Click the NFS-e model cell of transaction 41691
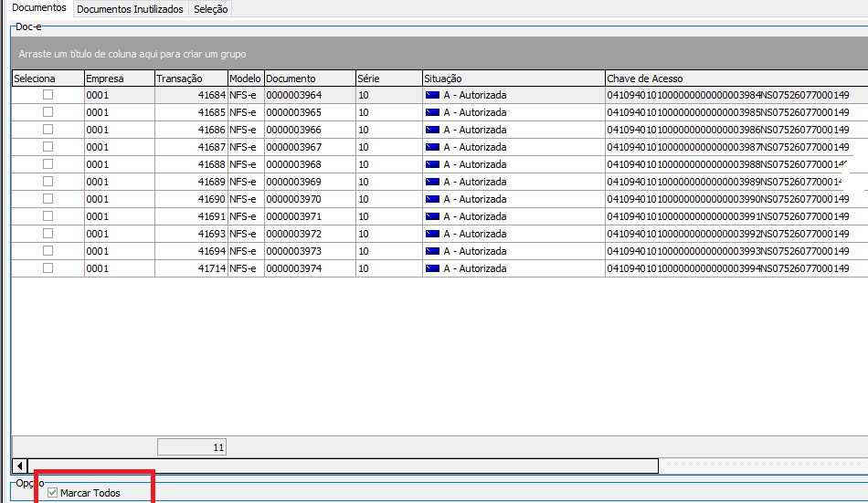 pyautogui.click(x=246, y=216)
